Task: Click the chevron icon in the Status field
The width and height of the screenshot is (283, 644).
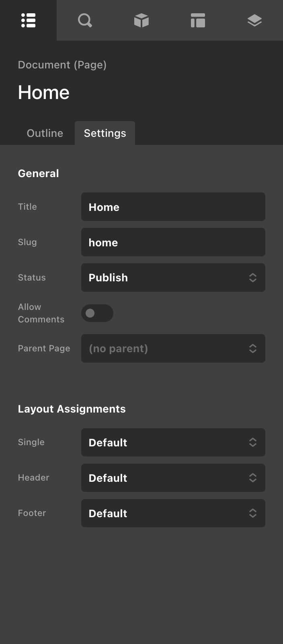Action: 252,277
